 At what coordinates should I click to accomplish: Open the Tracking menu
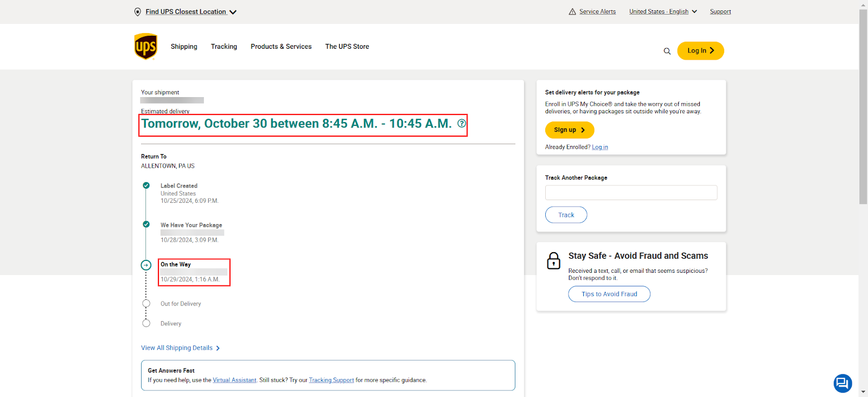point(224,47)
